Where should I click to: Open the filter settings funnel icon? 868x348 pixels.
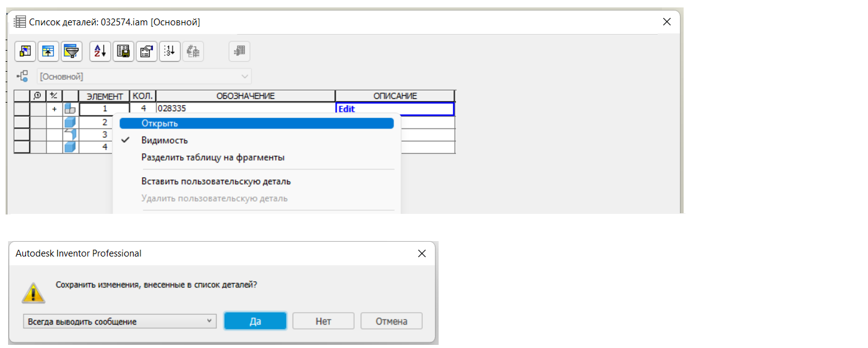(72, 51)
